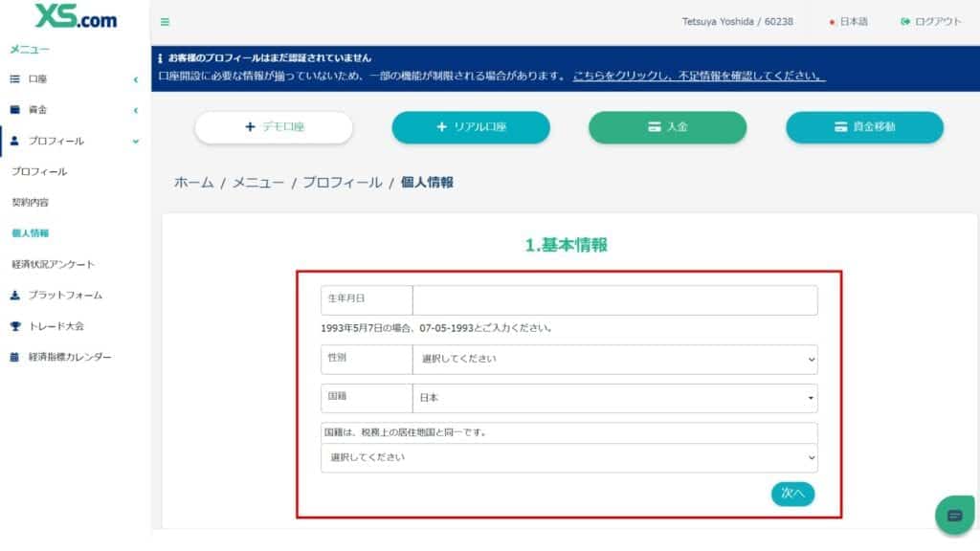This screenshot has height=551, width=980.
Task: Open the 資金 menu item
Action: click(37, 110)
